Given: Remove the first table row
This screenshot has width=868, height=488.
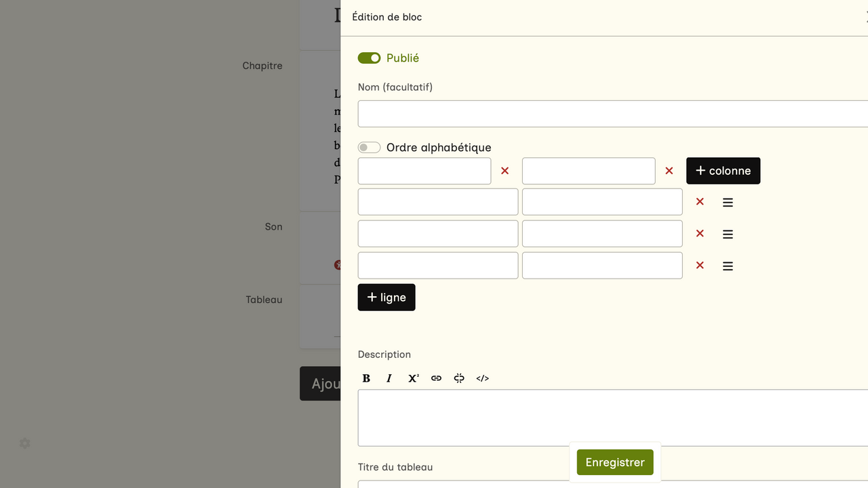Looking at the screenshot, I should (x=700, y=202).
